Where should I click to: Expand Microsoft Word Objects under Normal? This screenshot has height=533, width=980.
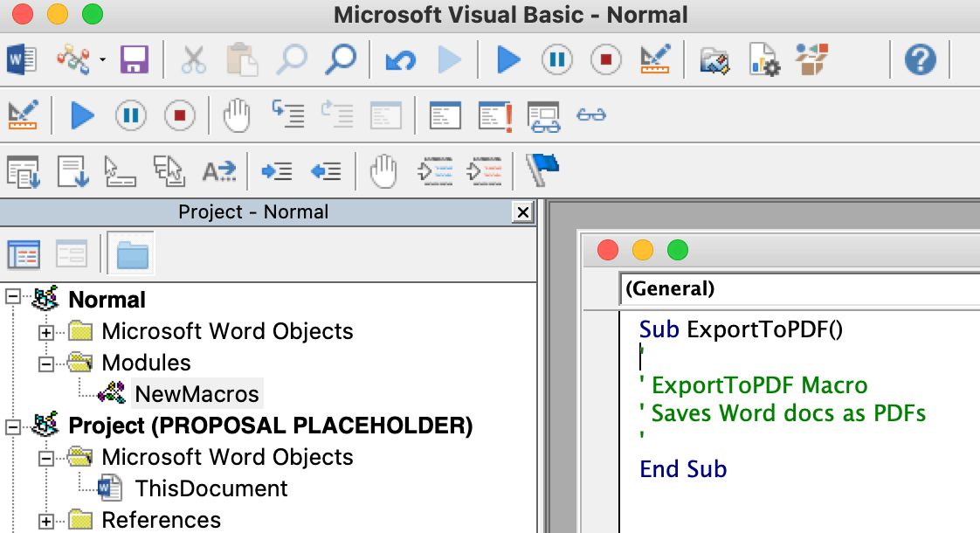pyautogui.click(x=45, y=332)
